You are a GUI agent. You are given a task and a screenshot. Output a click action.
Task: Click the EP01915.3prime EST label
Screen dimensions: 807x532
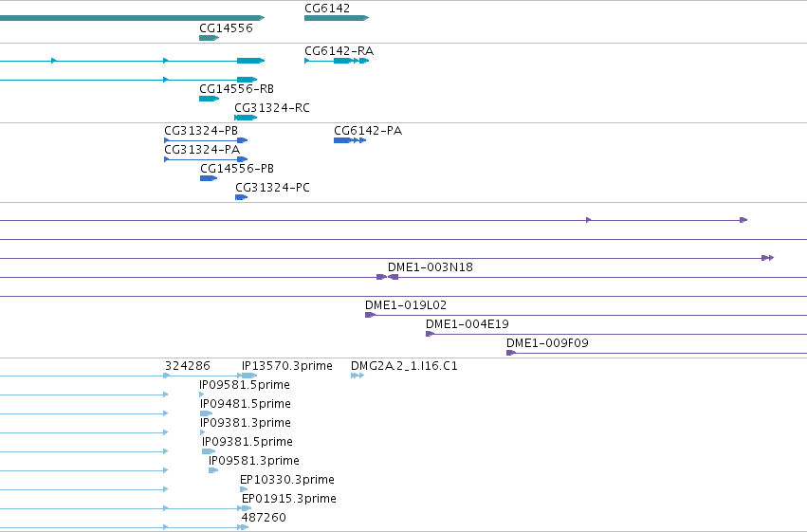(x=289, y=499)
